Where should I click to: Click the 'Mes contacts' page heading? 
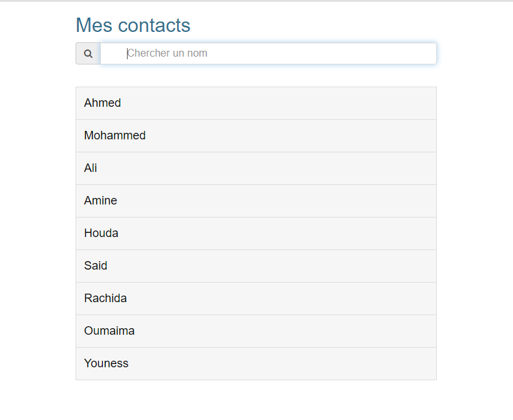(133, 25)
